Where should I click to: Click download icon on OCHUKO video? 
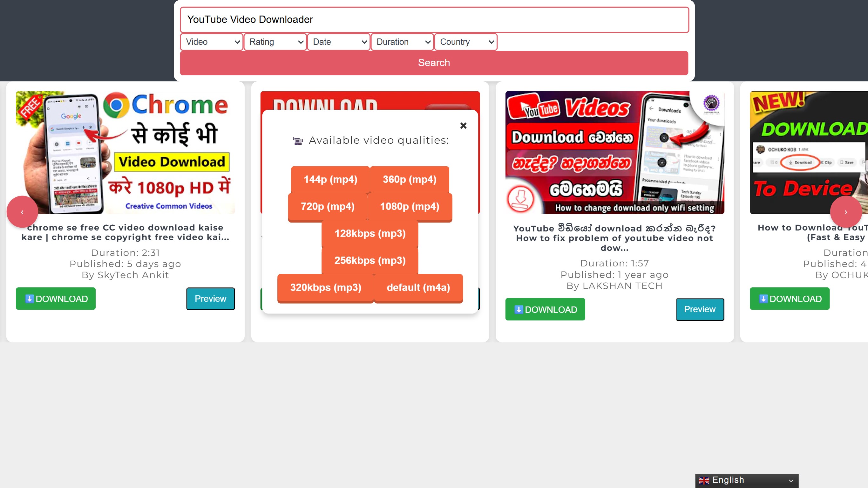(763, 299)
